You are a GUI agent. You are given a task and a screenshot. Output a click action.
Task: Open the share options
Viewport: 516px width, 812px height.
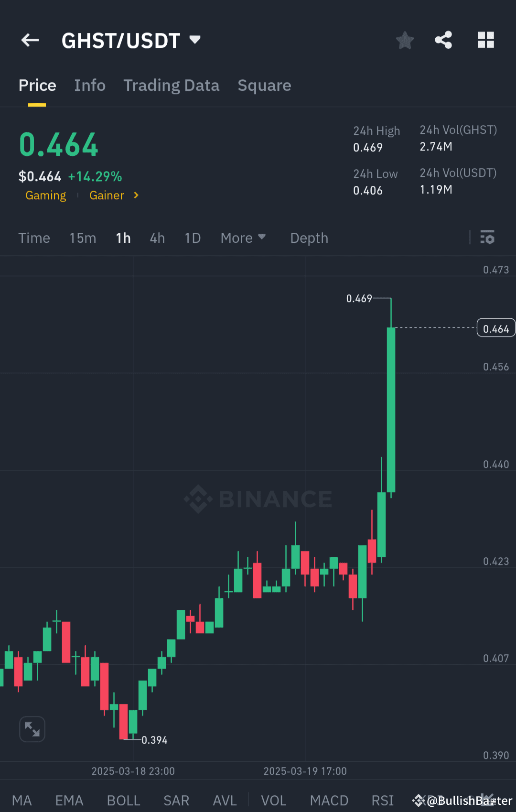(443, 40)
